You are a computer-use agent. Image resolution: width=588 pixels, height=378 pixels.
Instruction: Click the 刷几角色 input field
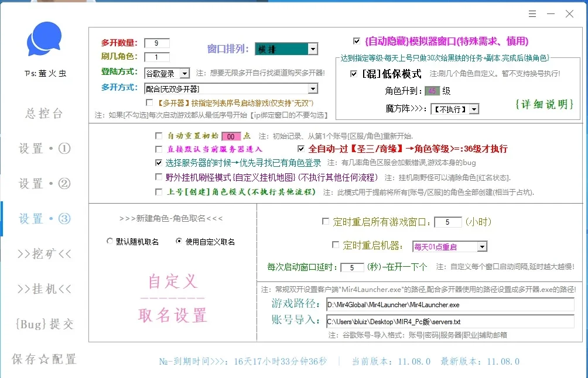pos(157,57)
